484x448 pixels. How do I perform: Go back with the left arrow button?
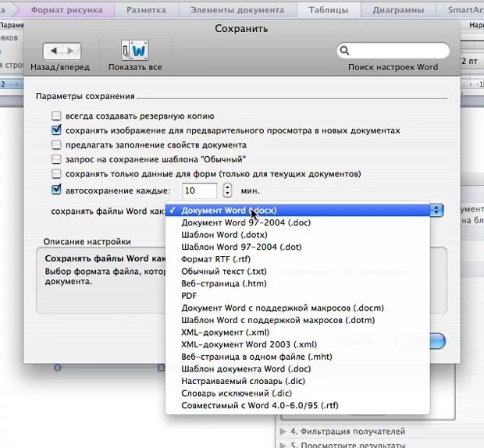click(53, 51)
